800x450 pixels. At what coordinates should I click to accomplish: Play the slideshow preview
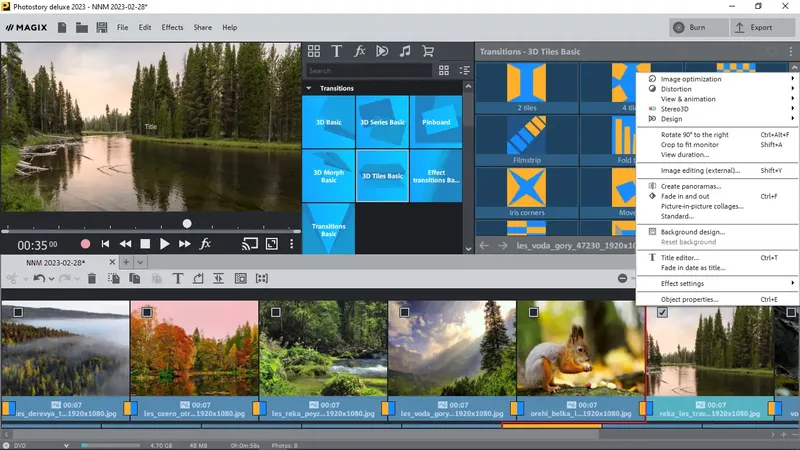(x=164, y=244)
